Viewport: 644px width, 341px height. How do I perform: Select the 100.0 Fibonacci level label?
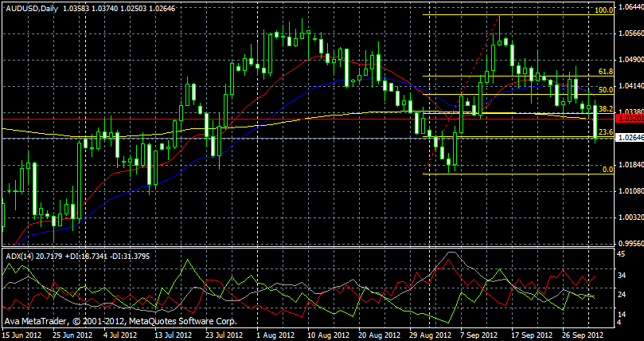click(x=603, y=11)
